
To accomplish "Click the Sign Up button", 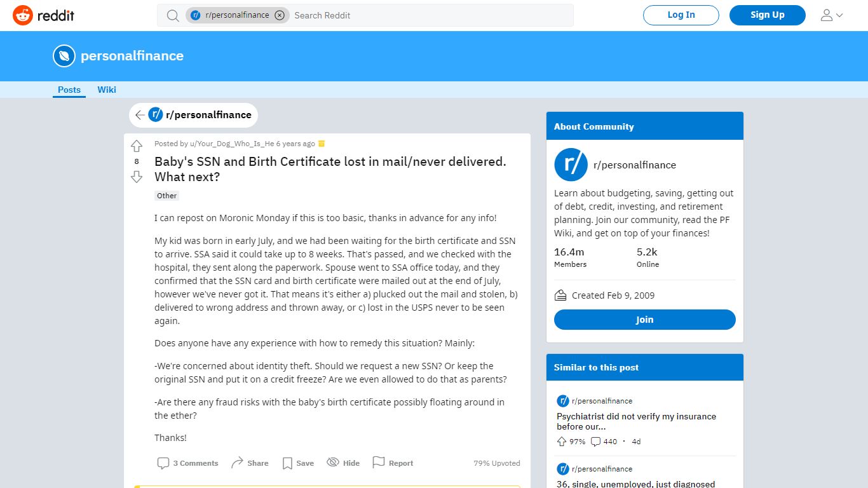I will pyautogui.click(x=768, y=15).
